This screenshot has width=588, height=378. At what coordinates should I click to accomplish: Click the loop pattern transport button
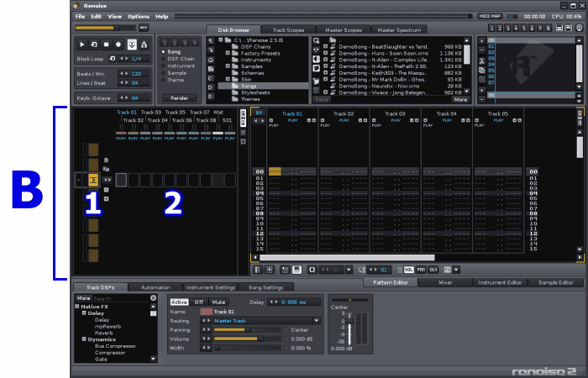click(x=94, y=45)
